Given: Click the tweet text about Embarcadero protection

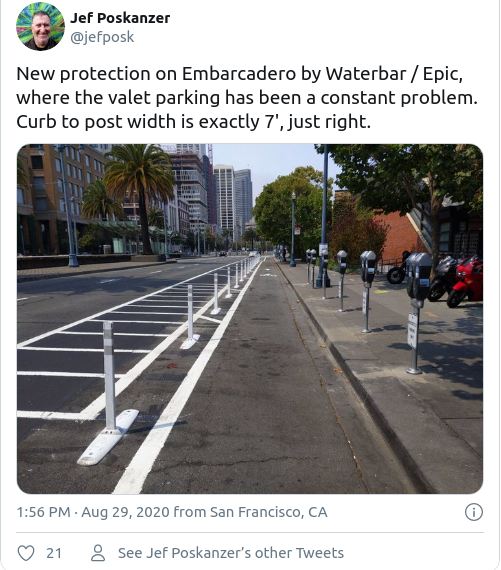Looking at the screenshot, I should point(247,97).
